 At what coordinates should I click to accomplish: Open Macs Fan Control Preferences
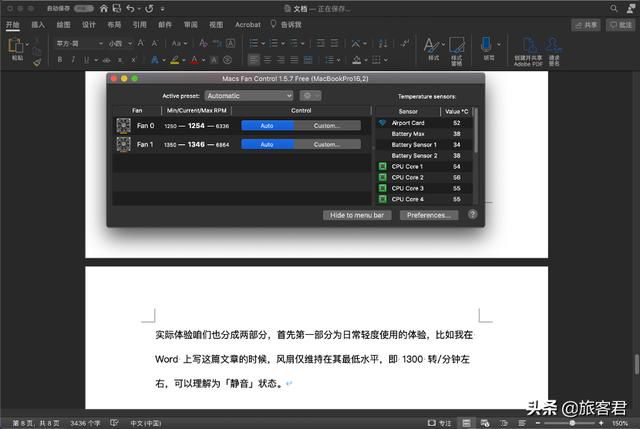tap(429, 215)
